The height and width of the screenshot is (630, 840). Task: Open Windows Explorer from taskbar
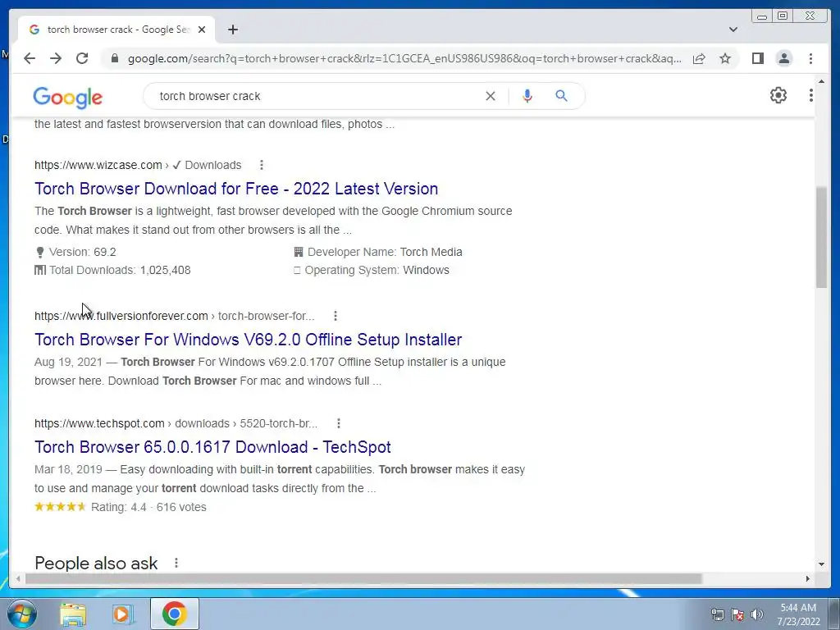[73, 614]
